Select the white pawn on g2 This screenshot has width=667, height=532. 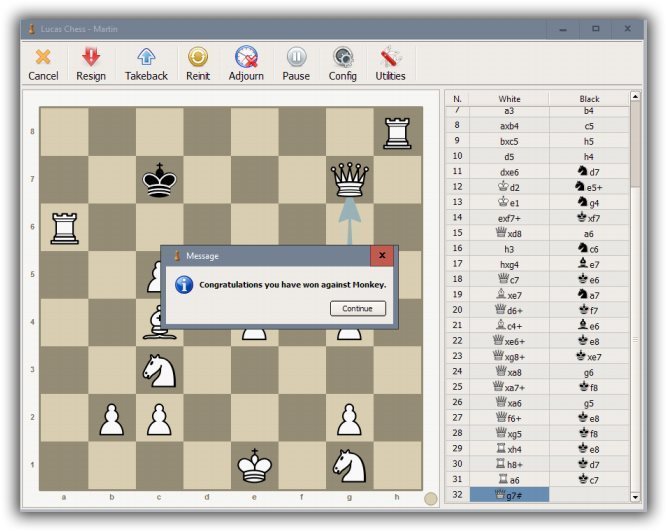click(350, 419)
